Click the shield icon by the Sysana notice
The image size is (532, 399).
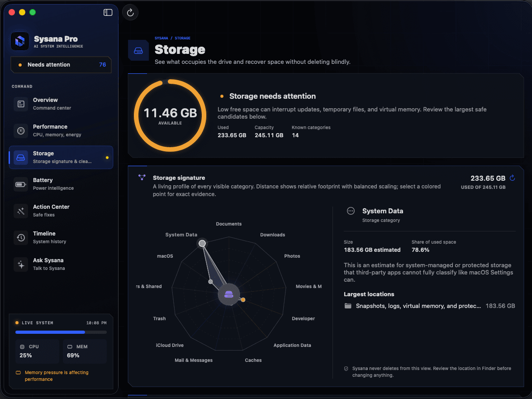point(346,369)
